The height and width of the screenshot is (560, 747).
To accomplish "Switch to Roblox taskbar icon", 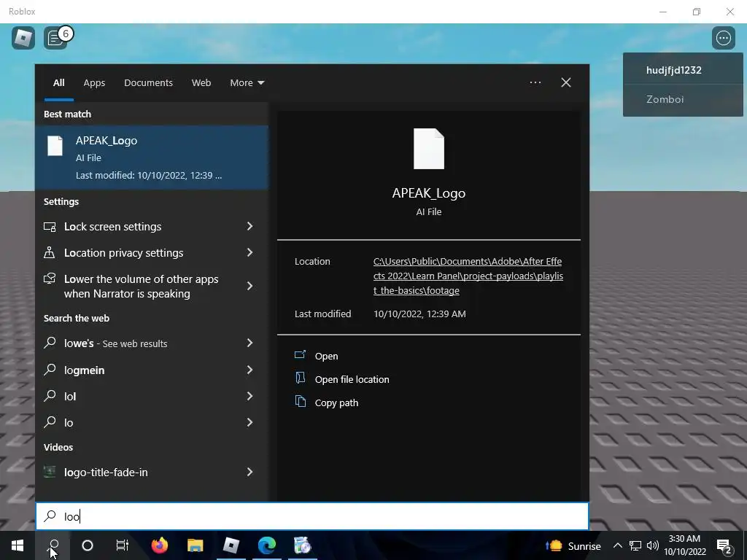I will (x=231, y=545).
